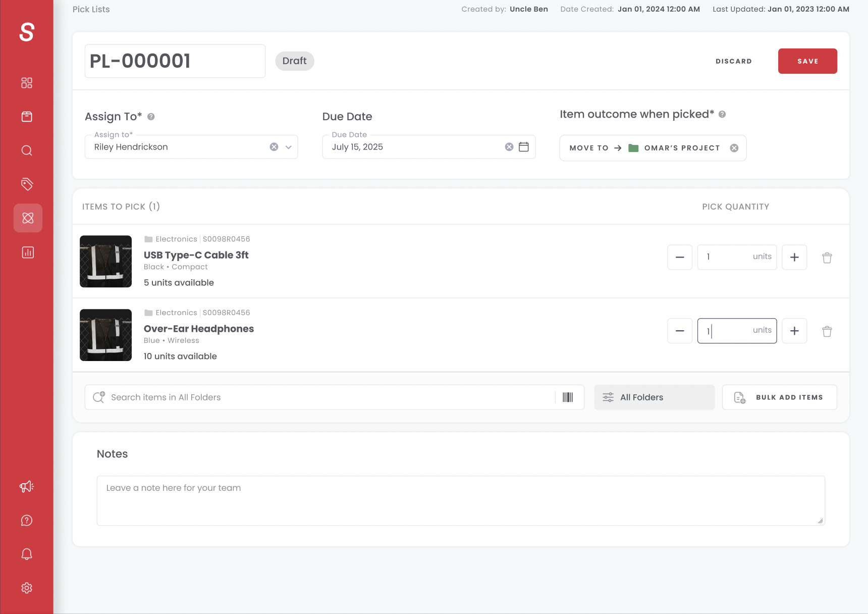Open the inventory box icon in sidebar
The height and width of the screenshot is (614, 868).
click(x=27, y=116)
